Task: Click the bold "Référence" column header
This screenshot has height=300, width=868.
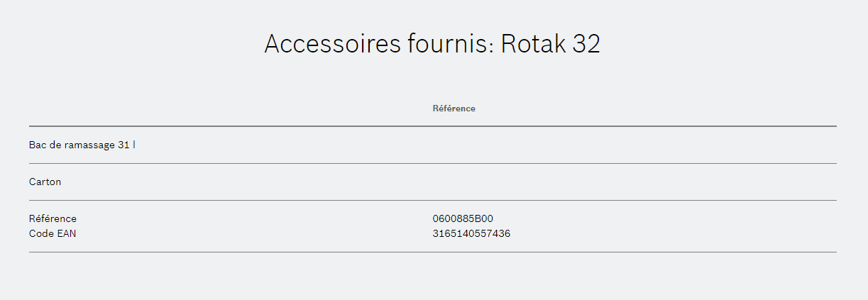Action: 454,109
